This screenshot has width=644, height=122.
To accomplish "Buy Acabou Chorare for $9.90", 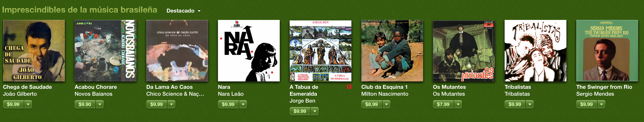I will click(x=85, y=104).
